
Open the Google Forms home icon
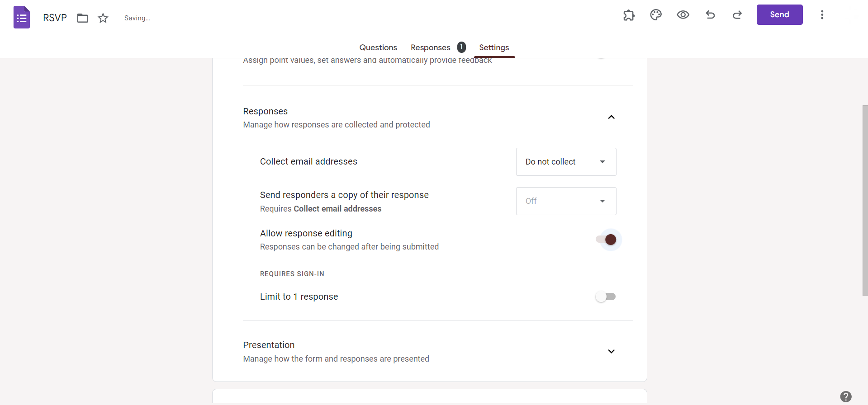pyautogui.click(x=22, y=18)
